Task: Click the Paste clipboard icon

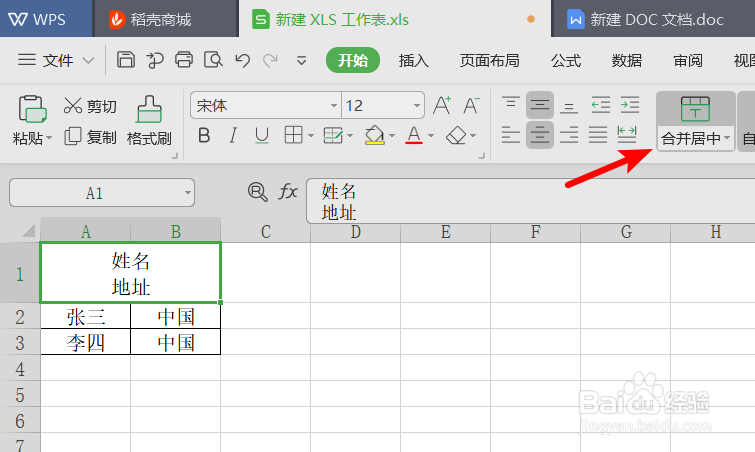Action: point(32,109)
